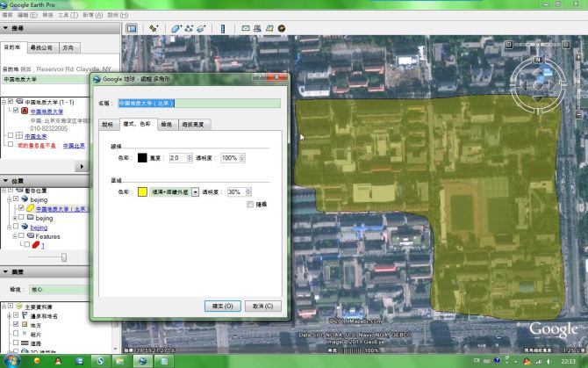Click the play arrow button below search results
Viewport: 588px width, 368px height.
click(82, 167)
